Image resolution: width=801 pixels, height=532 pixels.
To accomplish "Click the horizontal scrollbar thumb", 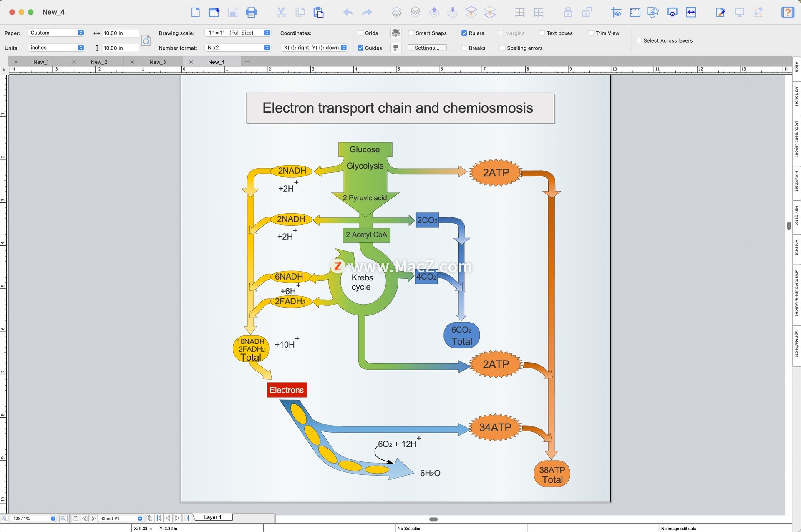I will [433, 519].
